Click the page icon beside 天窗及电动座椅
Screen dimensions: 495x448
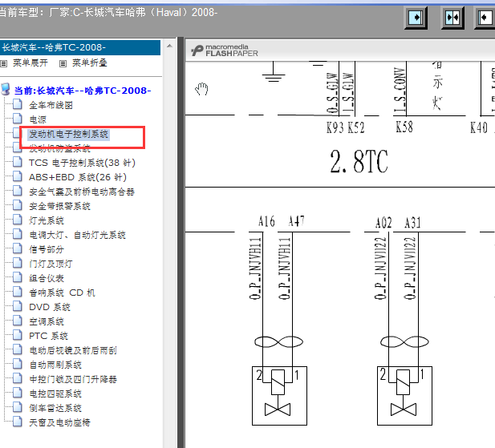(x=18, y=422)
